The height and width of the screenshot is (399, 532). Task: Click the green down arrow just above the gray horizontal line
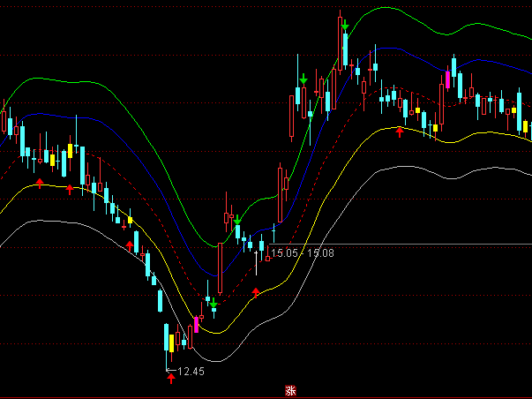pyautogui.click(x=237, y=220)
